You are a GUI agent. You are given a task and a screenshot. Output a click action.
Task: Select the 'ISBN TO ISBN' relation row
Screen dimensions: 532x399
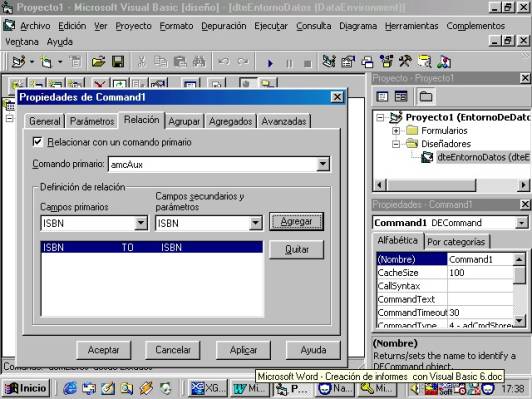click(152, 247)
